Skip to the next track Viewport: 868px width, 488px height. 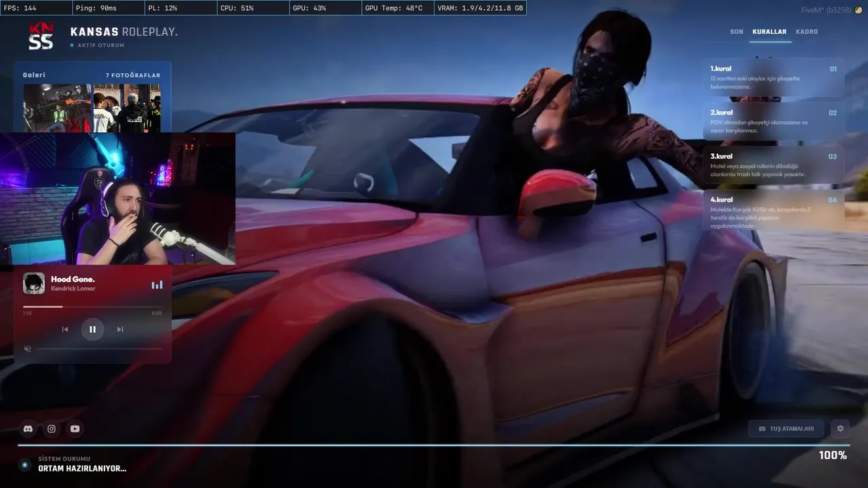[x=120, y=329]
